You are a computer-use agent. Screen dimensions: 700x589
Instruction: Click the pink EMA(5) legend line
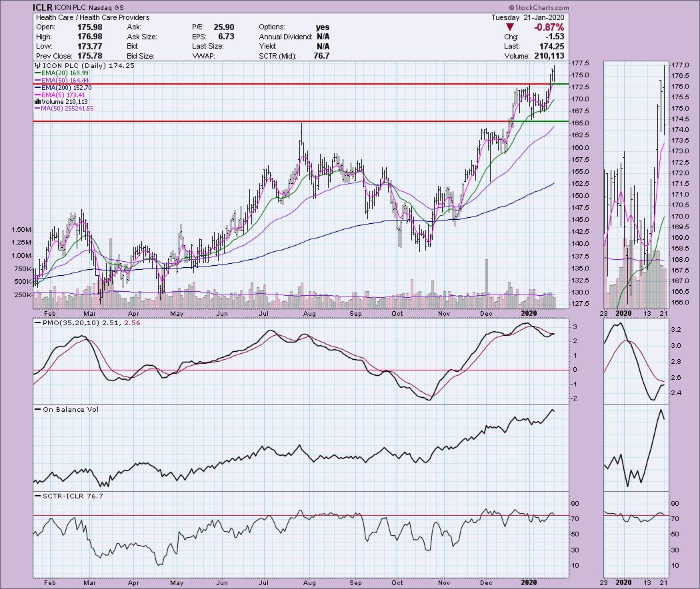point(37,95)
